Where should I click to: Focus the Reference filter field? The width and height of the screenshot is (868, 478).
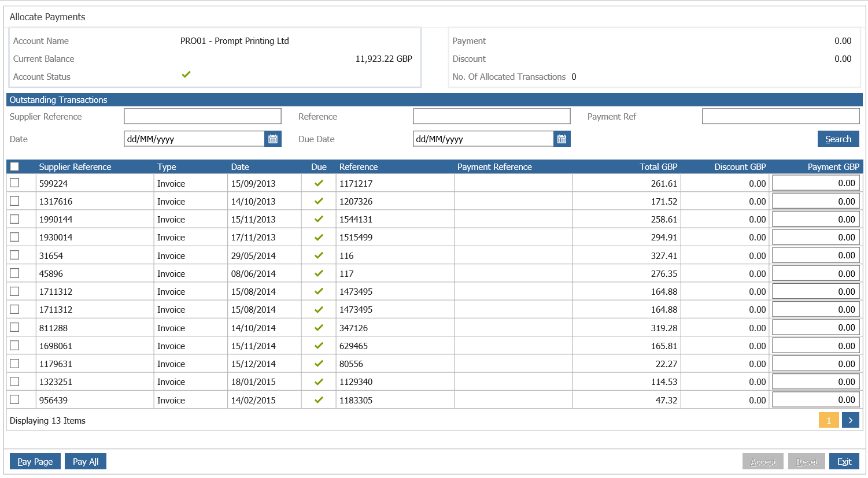click(x=492, y=116)
